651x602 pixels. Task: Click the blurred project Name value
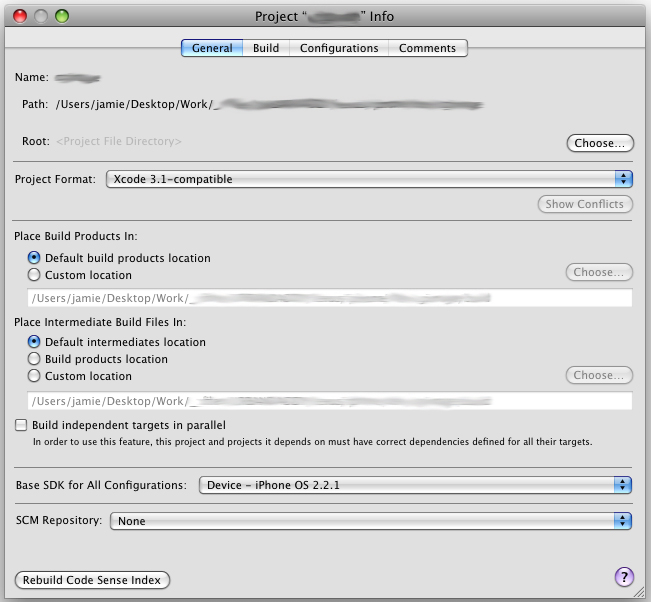coord(78,78)
